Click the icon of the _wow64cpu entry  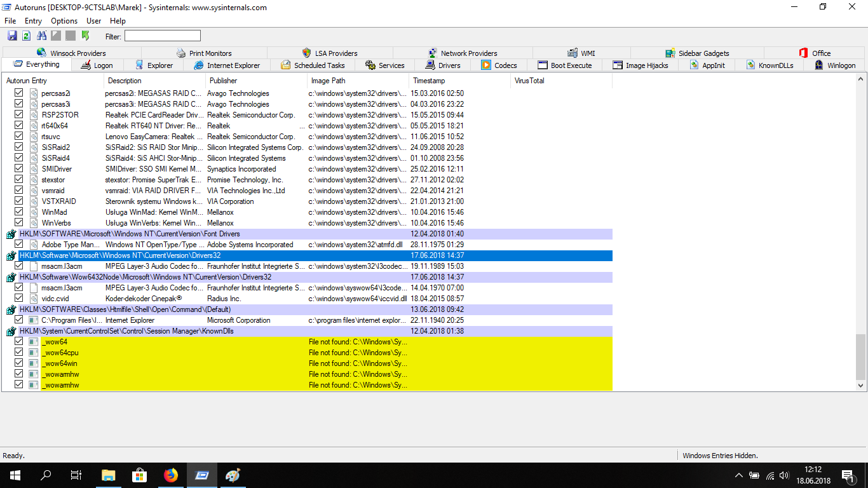click(x=34, y=353)
